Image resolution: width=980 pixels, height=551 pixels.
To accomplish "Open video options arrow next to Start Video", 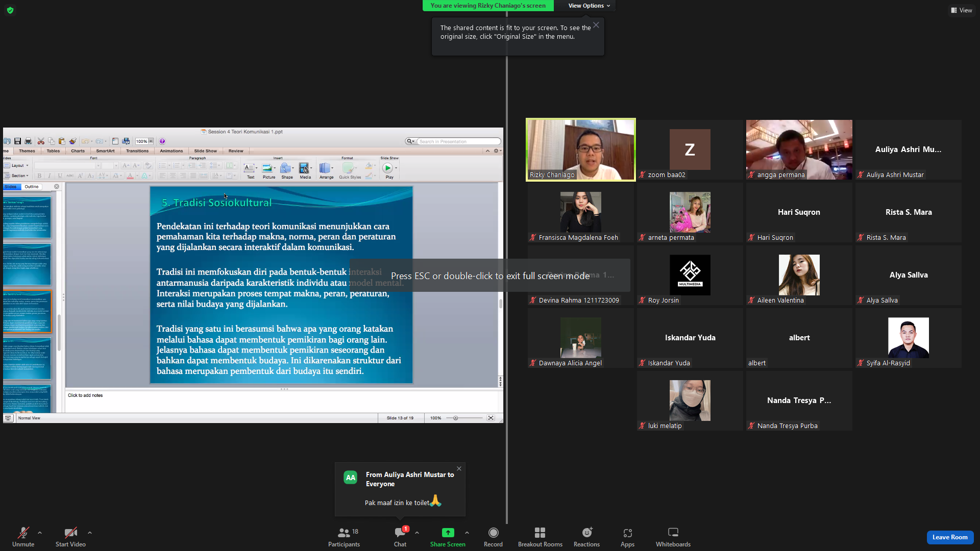I will pyautogui.click(x=90, y=533).
